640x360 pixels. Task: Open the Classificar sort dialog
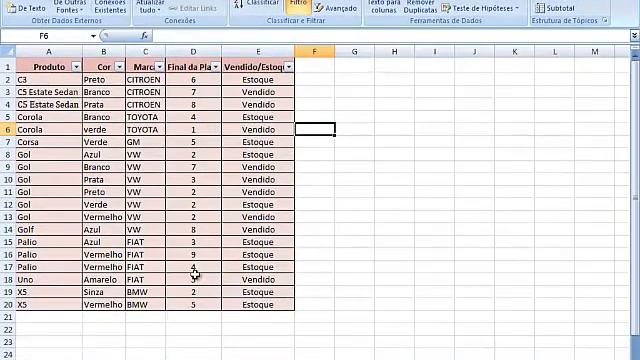(257, 4)
